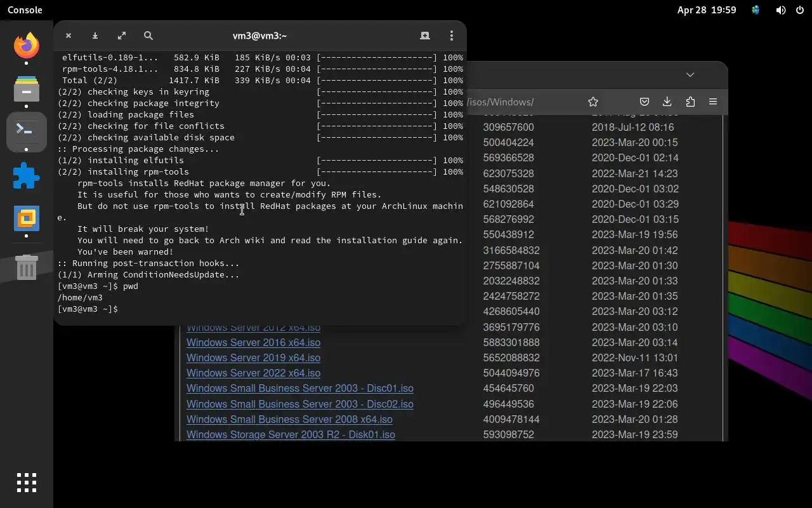The height and width of the screenshot is (508, 812).
Task: Select size value 4009478144
Action: pos(511,419)
